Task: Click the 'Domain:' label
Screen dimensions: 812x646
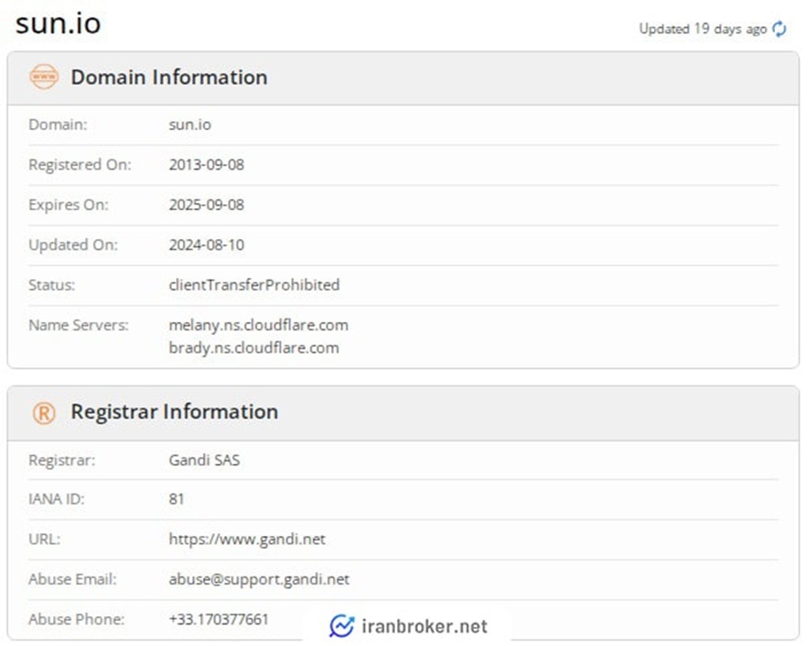Action: tap(58, 125)
